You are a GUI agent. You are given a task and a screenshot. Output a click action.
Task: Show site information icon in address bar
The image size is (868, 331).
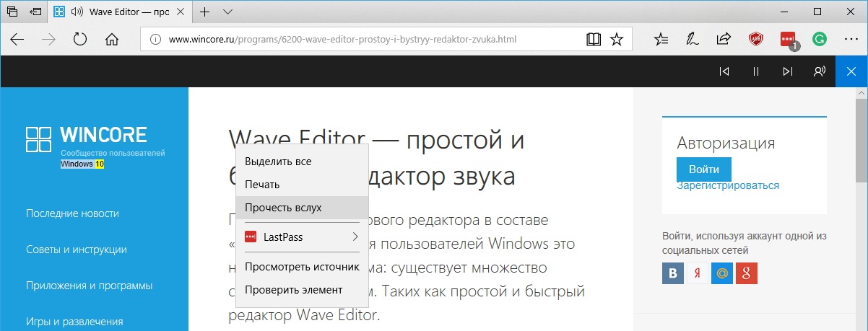click(156, 40)
